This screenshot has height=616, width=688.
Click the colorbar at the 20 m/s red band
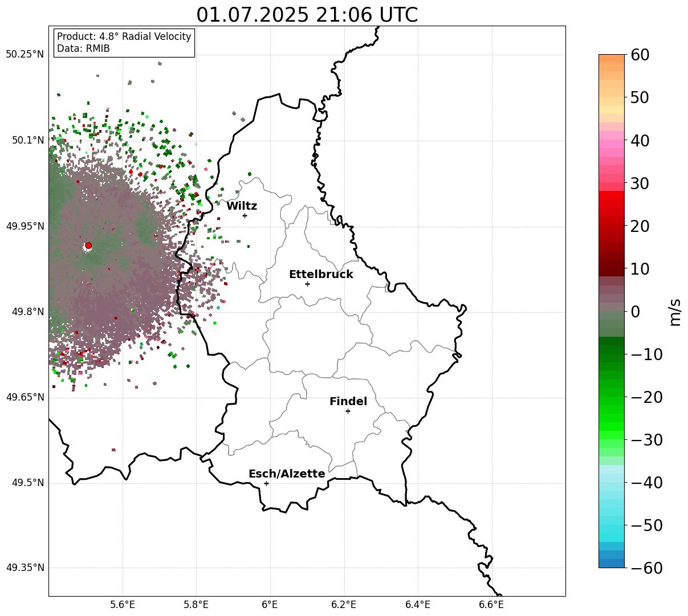612,226
